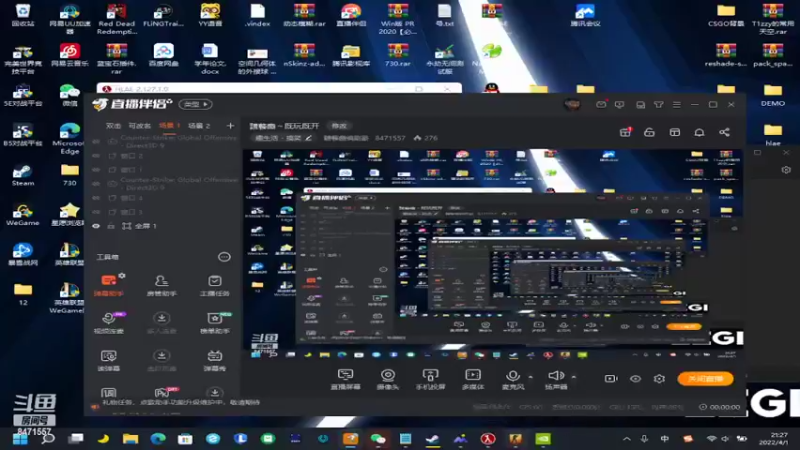
Task: Open the hamburger menu in the title bar
Action: tap(677, 105)
